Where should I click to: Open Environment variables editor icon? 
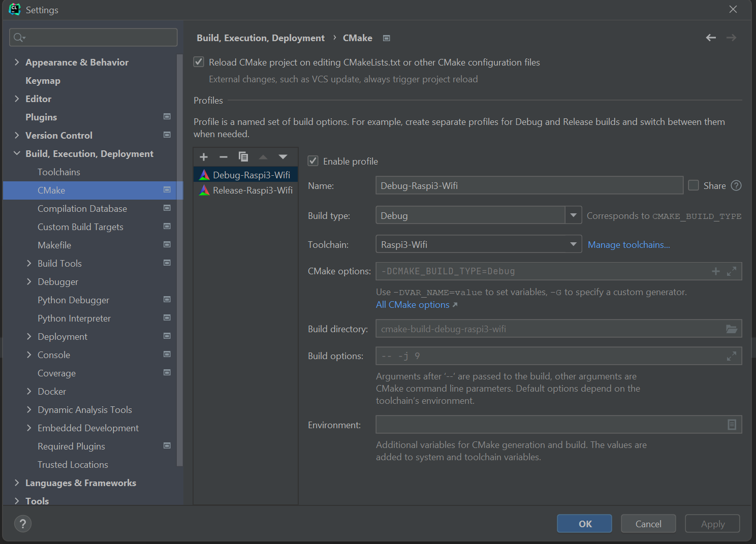(x=732, y=425)
